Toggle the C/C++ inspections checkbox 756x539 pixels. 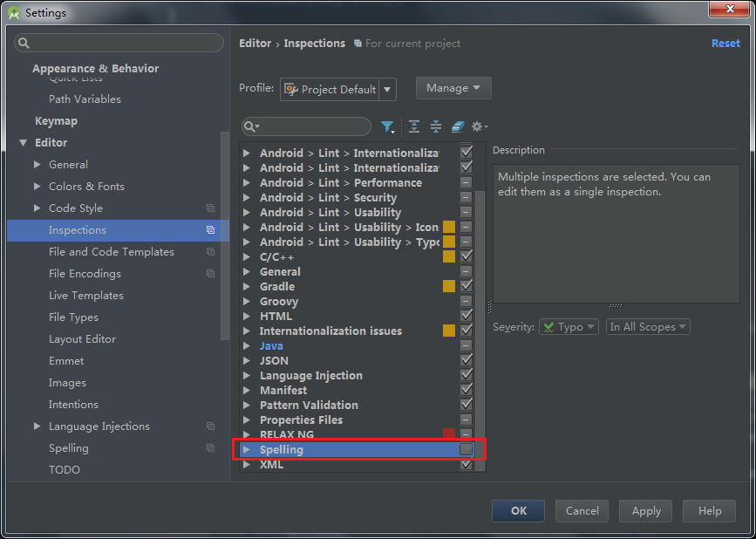[466, 256]
